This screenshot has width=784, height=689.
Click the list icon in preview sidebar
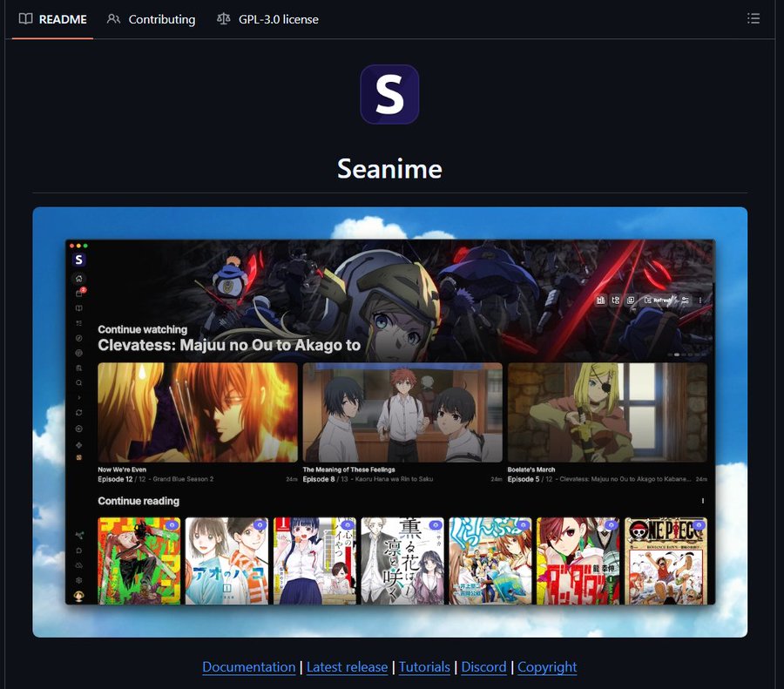[78, 323]
